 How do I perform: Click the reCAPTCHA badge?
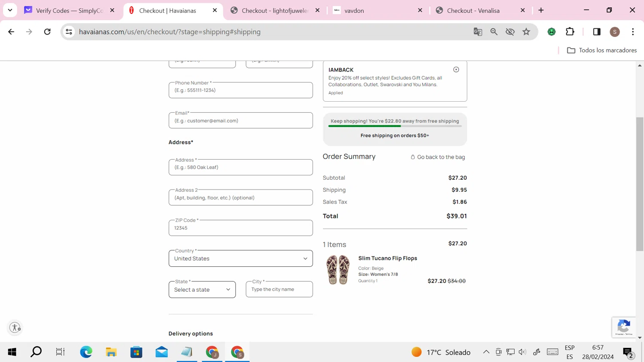623,327
